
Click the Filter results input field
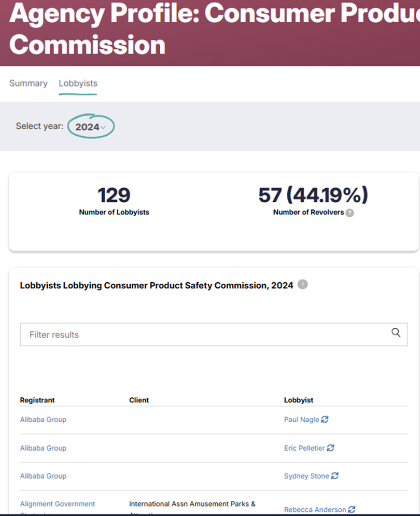coord(214,334)
